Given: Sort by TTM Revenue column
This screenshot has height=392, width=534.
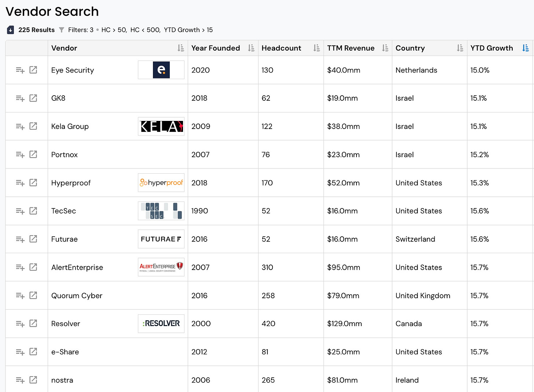Looking at the screenshot, I should click(x=385, y=48).
